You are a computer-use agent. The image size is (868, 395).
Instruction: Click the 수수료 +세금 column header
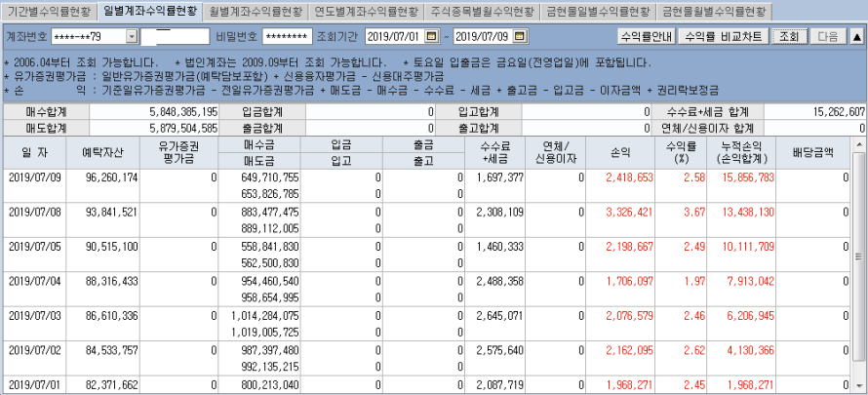(494, 153)
